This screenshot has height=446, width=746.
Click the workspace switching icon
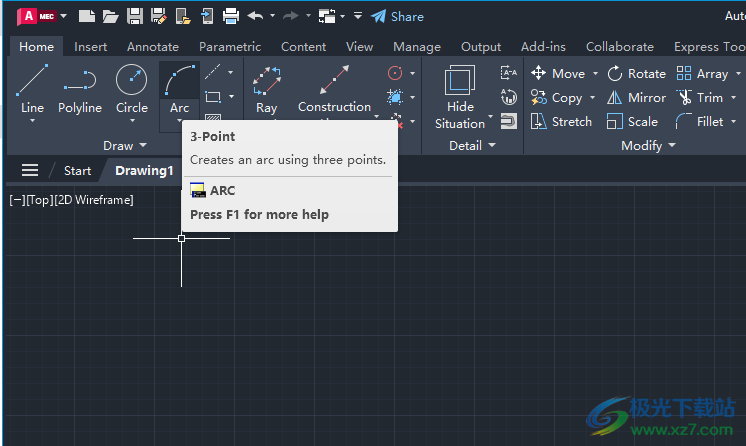(327, 17)
